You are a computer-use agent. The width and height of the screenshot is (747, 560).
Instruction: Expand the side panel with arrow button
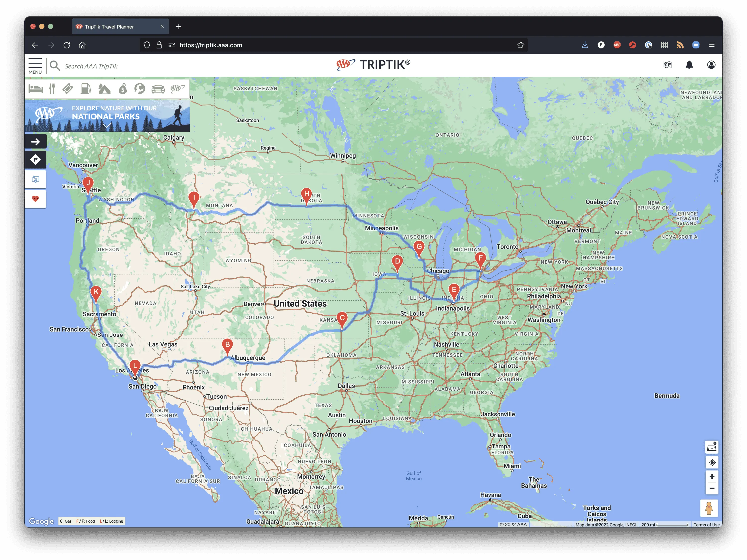pos(35,142)
